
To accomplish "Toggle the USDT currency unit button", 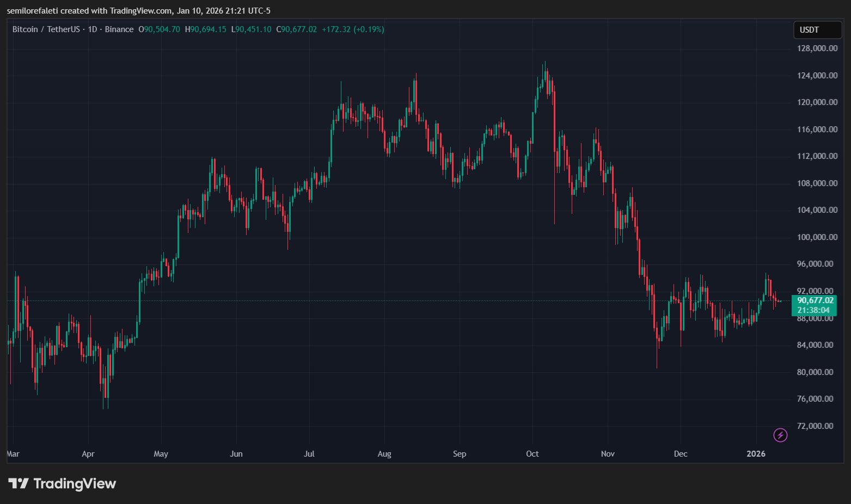I will pos(817,29).
